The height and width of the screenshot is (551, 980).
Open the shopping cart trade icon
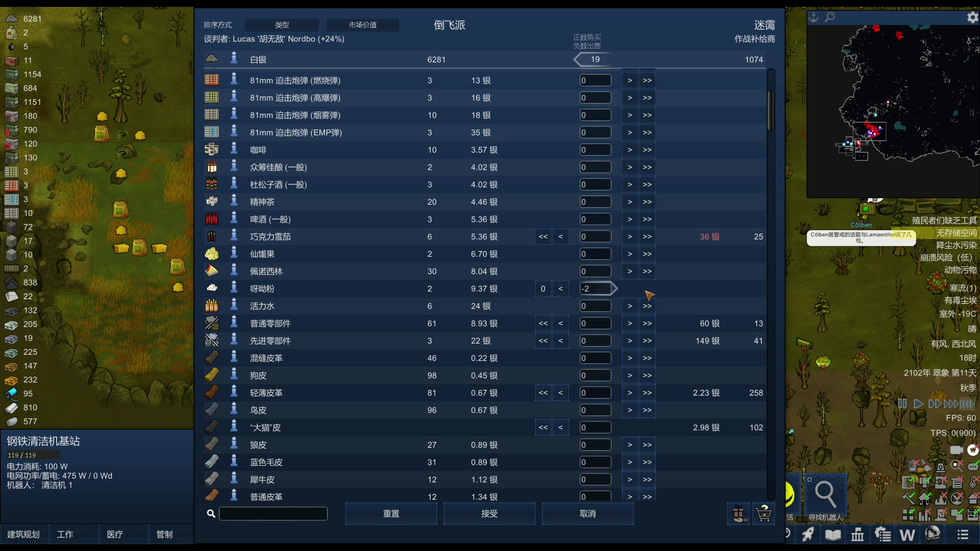tap(763, 514)
